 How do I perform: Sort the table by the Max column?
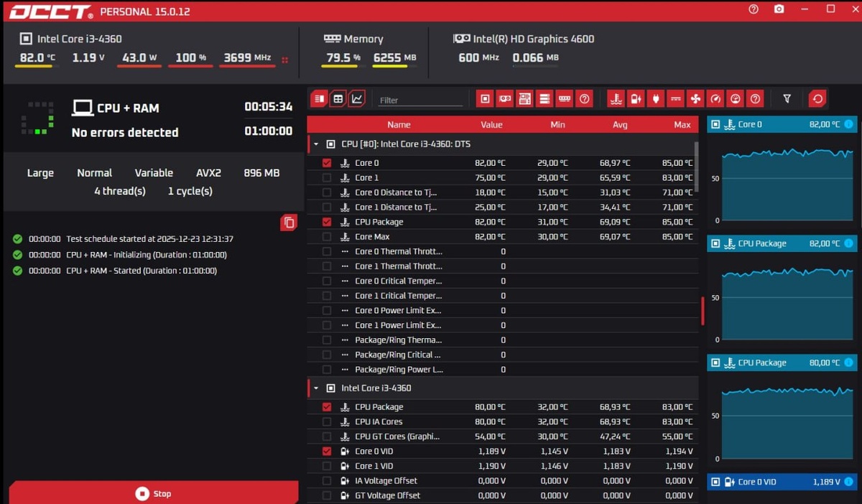coord(682,124)
